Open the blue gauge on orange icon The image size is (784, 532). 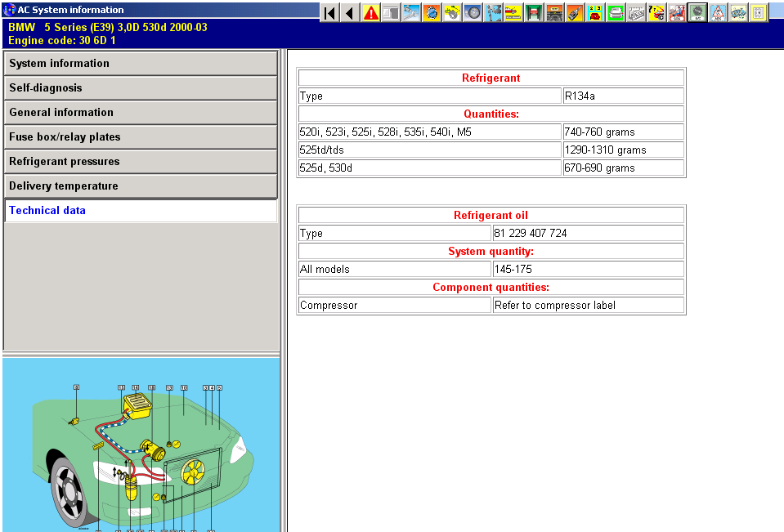[x=432, y=13]
